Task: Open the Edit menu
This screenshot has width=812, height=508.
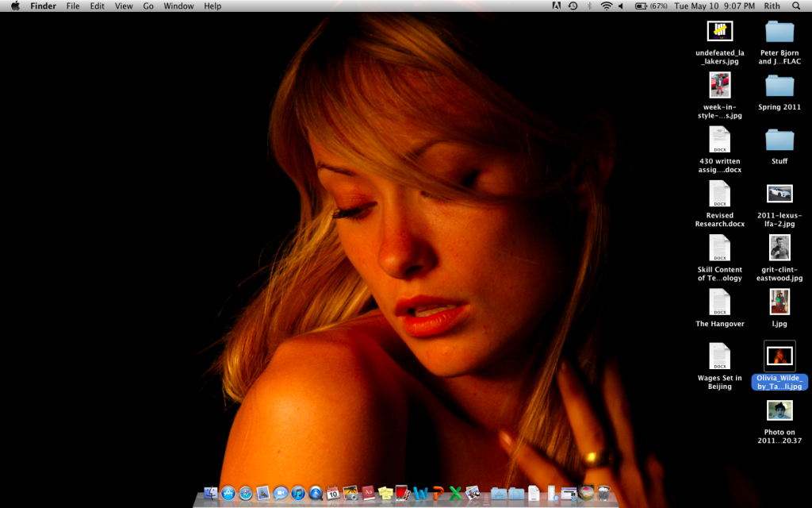Action: tap(97, 6)
